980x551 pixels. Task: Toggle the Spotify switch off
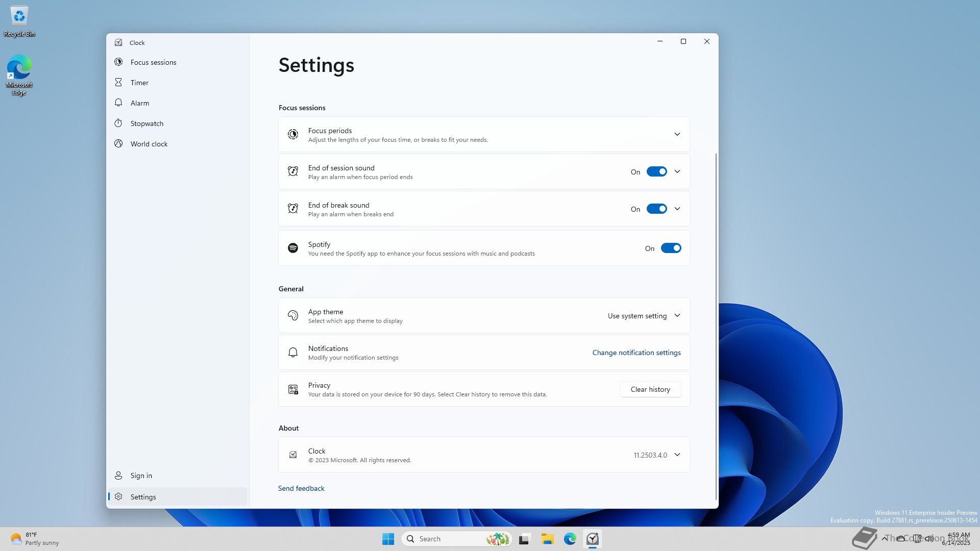pos(671,248)
